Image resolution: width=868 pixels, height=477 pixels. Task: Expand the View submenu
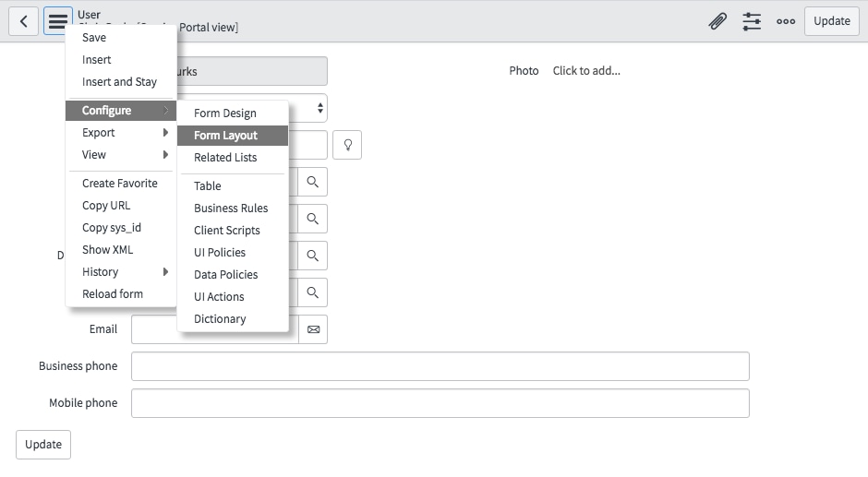click(121, 155)
